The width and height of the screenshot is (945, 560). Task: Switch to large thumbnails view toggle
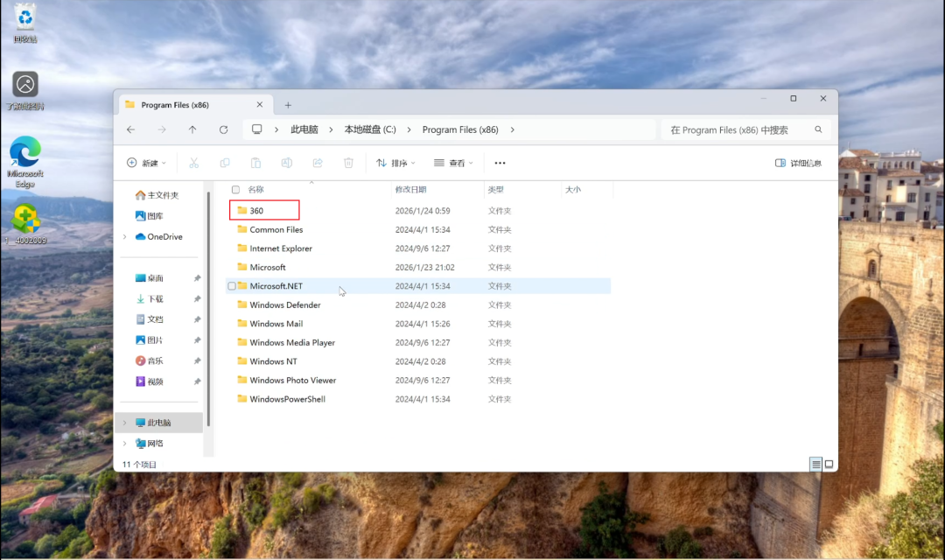[829, 464]
